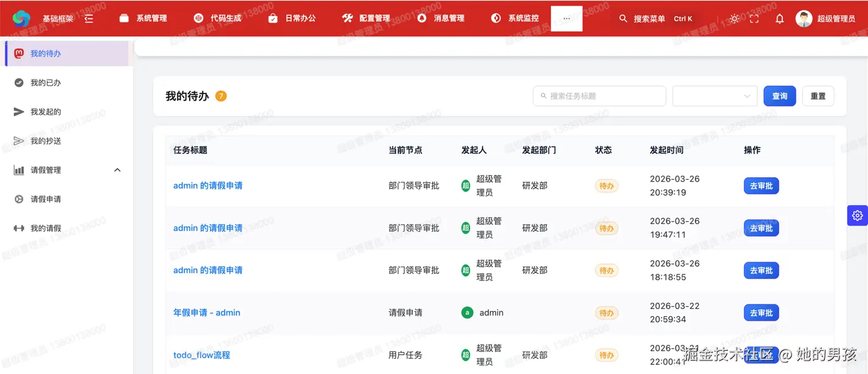Screen dimensions: 868x374
Task: Open the todo_flow流程 task link
Action: [x=202, y=355]
